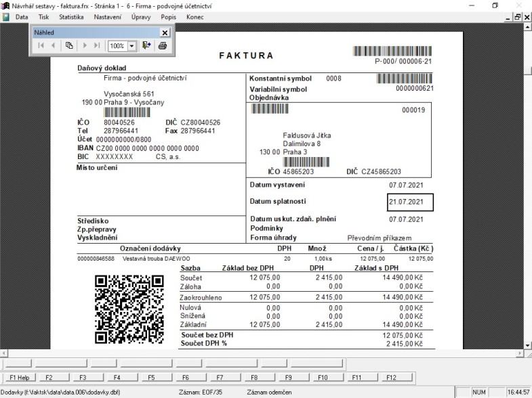Click the F1 Help button

click(20, 377)
